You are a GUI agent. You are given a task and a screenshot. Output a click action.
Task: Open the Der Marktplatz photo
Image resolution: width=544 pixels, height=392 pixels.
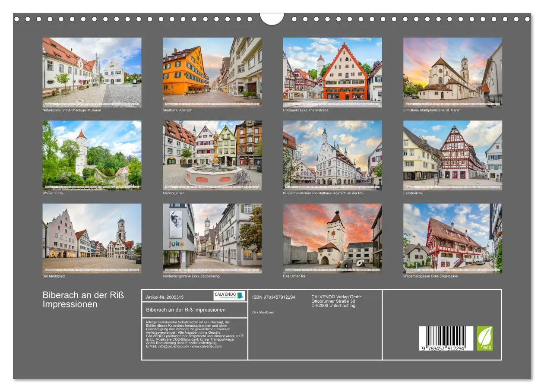click(92, 238)
